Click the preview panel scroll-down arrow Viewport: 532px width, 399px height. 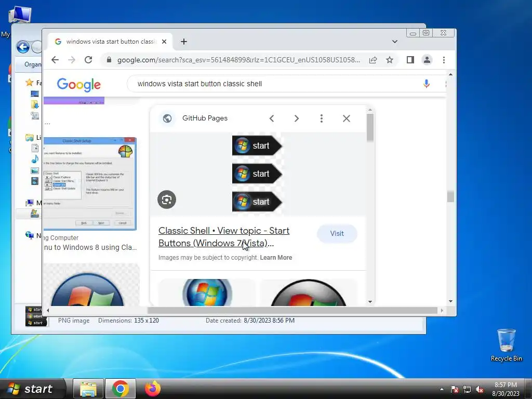tap(370, 302)
